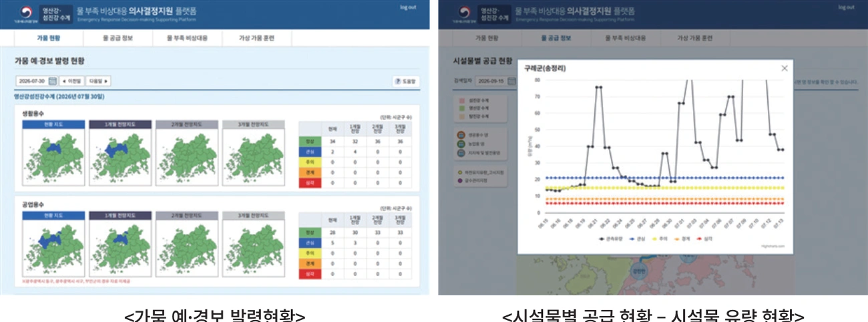Click the 생활용수 3-month outlook map thumbnail
The image size is (868, 322).
click(253, 157)
